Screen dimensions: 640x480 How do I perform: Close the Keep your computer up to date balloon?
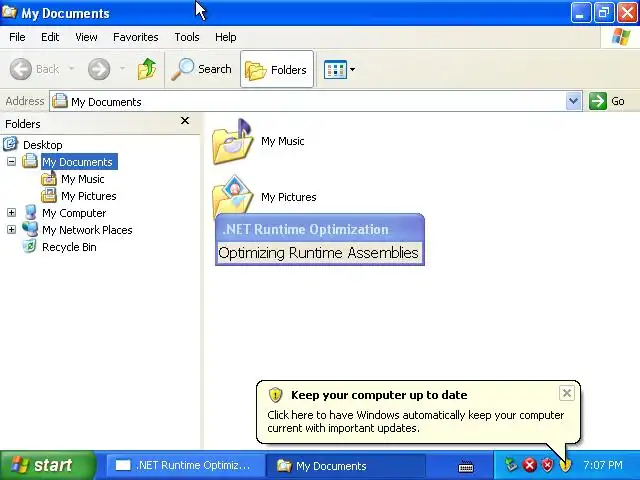coord(567,393)
